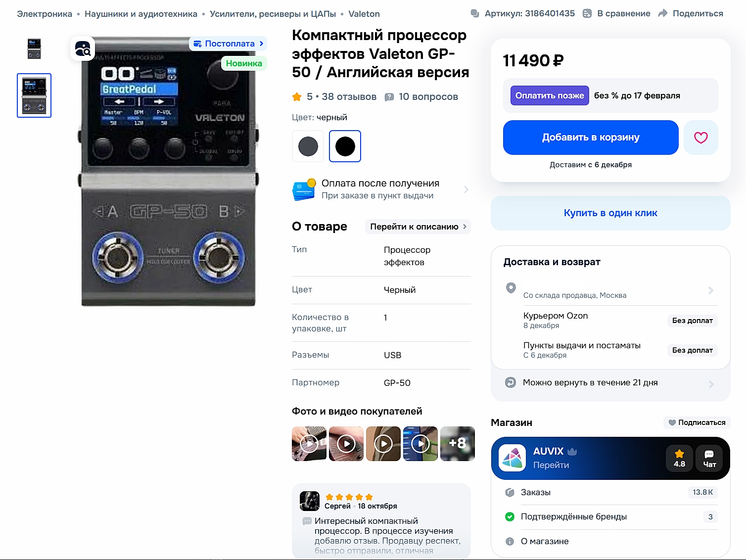Click the В сравнение compare icon

tap(587, 14)
